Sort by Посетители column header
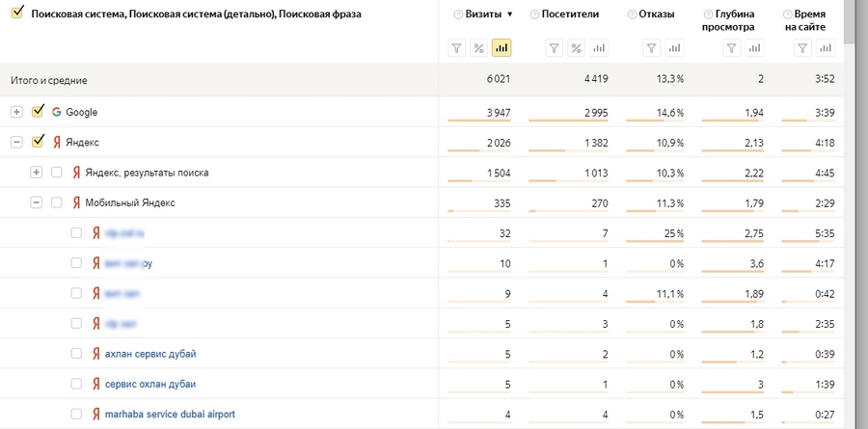Image resolution: width=868 pixels, height=429 pixels. [570, 14]
